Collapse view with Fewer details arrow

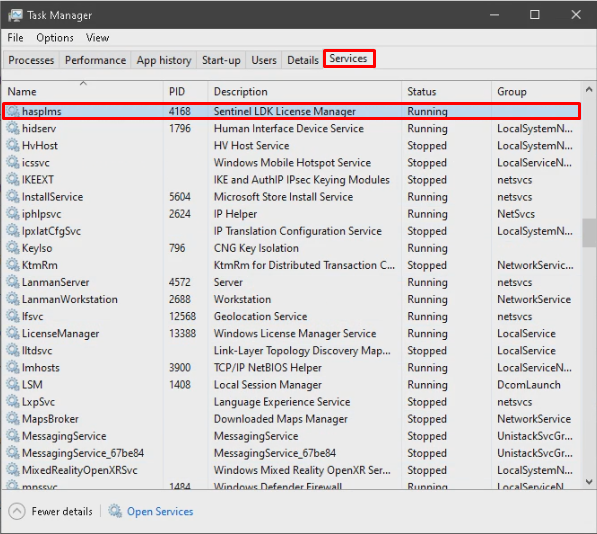pos(17,511)
